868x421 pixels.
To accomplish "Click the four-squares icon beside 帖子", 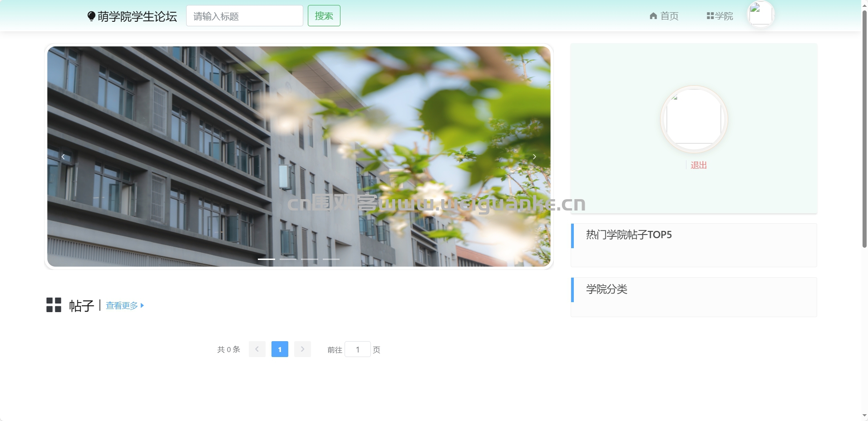I will [54, 305].
